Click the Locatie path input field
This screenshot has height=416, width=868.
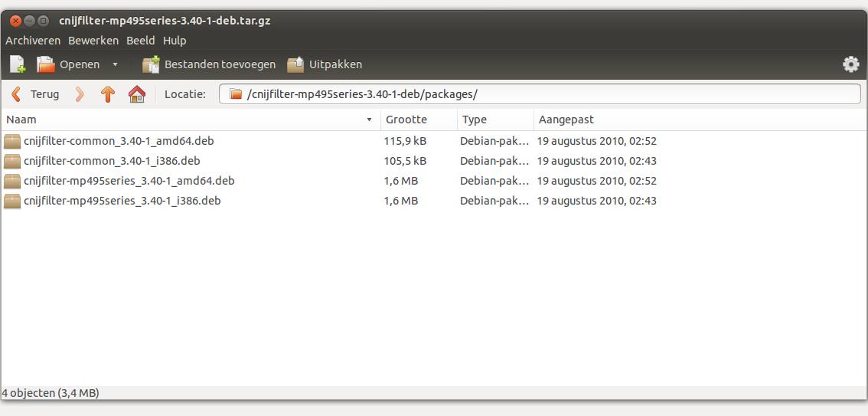pos(540,94)
